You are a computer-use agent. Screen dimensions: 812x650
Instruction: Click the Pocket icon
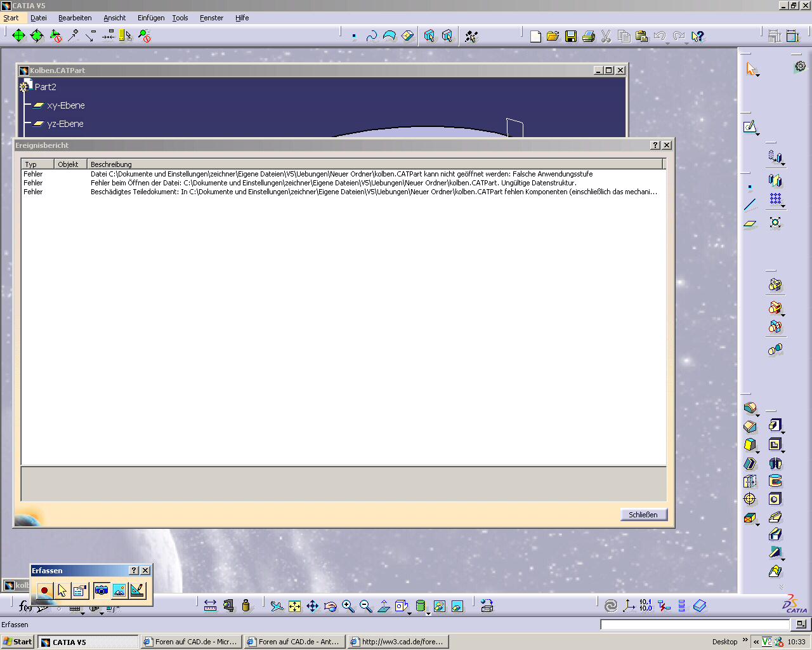tap(775, 444)
